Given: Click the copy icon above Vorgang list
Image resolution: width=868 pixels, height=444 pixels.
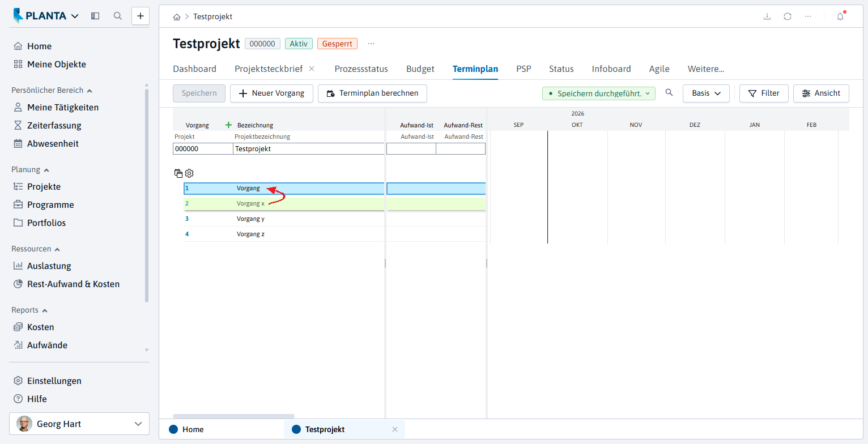Looking at the screenshot, I should [x=178, y=173].
